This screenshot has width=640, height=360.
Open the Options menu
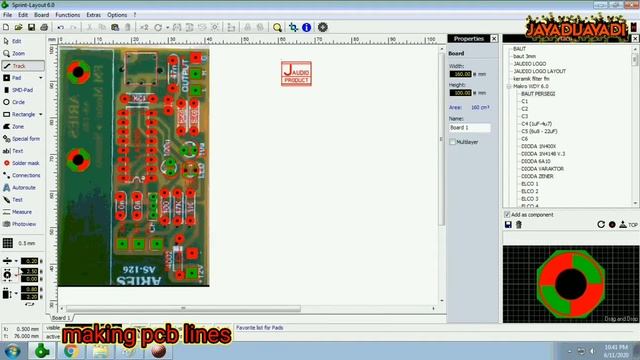pyautogui.click(x=117, y=15)
